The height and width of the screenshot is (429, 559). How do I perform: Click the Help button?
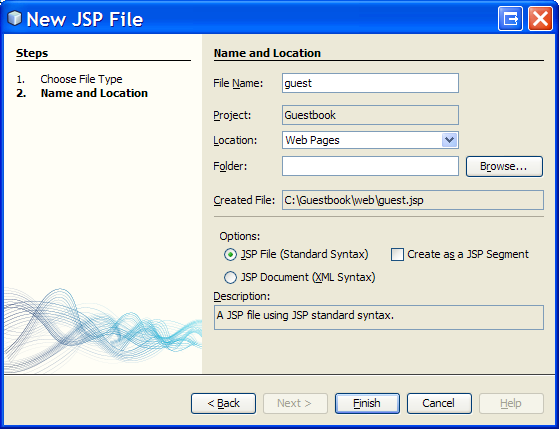tap(511, 403)
